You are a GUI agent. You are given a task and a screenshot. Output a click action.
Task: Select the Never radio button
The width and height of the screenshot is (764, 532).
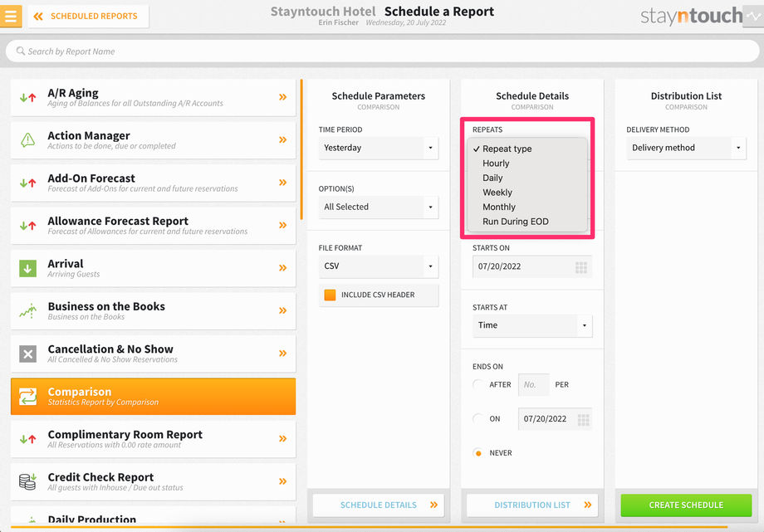point(478,453)
